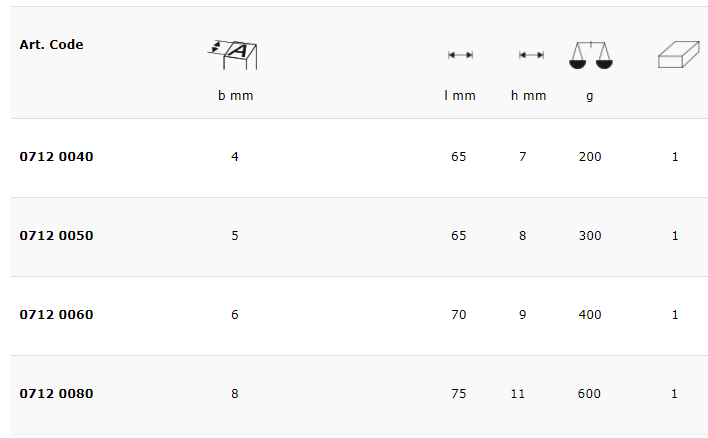Click the b mm column label
The image size is (708, 438).
235,96
